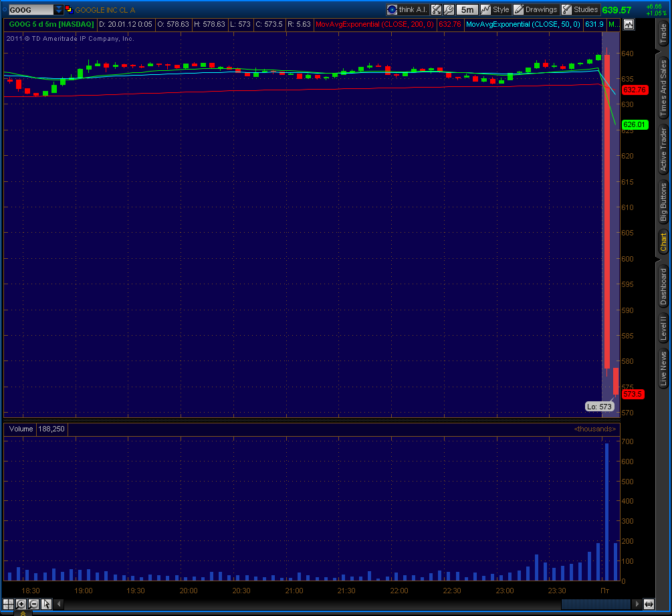Image resolution: width=672 pixels, height=616 pixels.
Task: Select the pointer cursor tool
Action: (46, 604)
